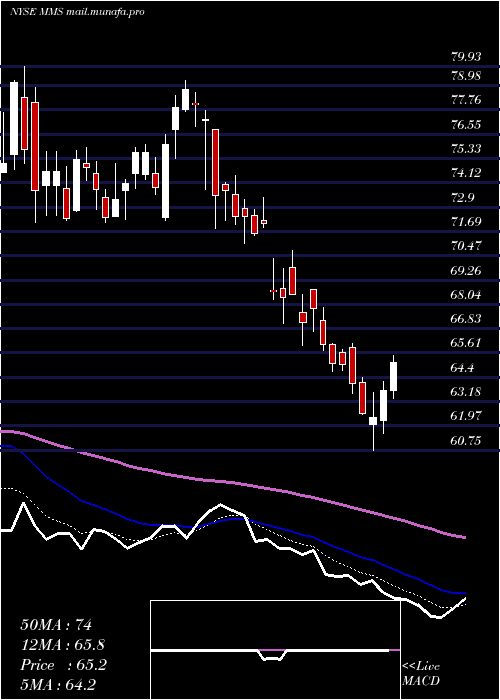Click the '12MA : 65.8' readout
The height and width of the screenshot is (700, 500).
coord(63,645)
